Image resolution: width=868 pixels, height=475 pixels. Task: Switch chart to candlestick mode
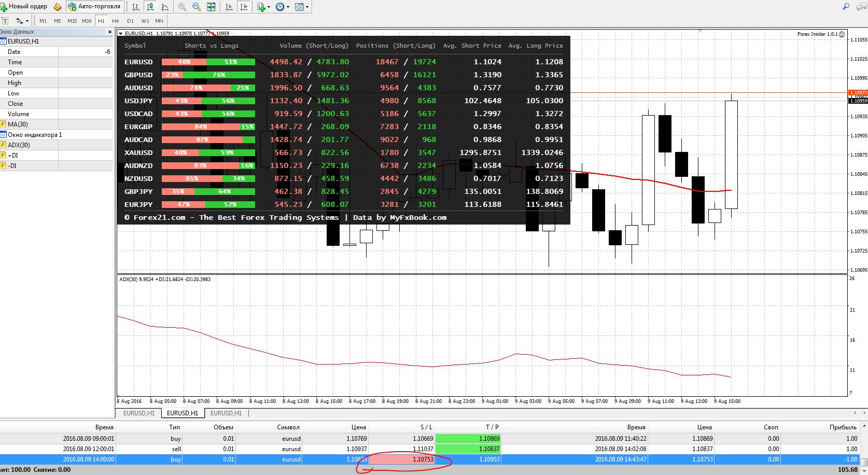pyautogui.click(x=150, y=7)
